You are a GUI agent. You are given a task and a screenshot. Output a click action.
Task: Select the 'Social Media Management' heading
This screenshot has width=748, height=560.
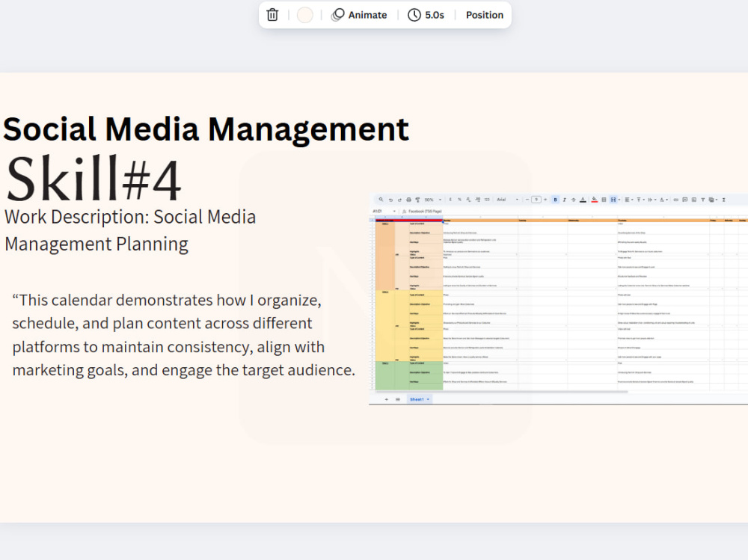point(206,129)
